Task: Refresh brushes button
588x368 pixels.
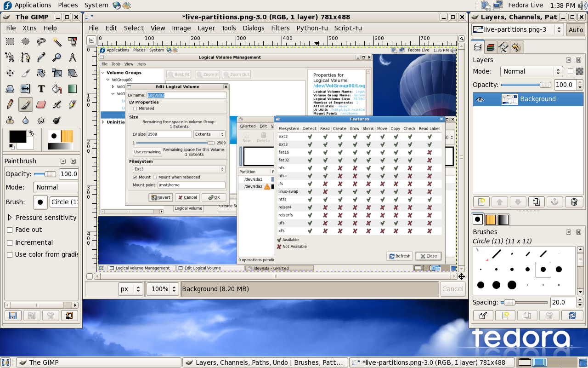Action: click(572, 316)
